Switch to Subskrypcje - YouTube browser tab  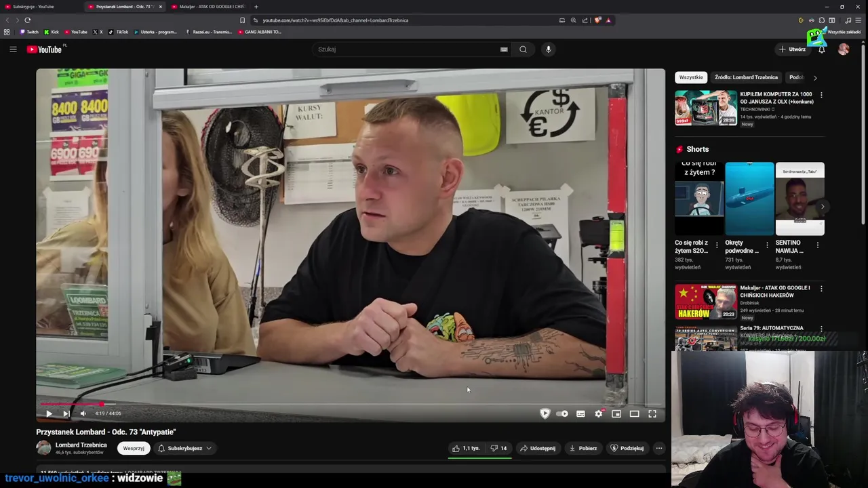click(39, 7)
